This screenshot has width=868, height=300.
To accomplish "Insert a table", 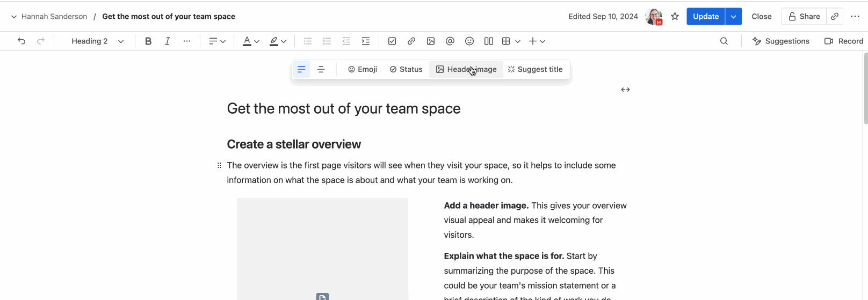I will tap(506, 41).
